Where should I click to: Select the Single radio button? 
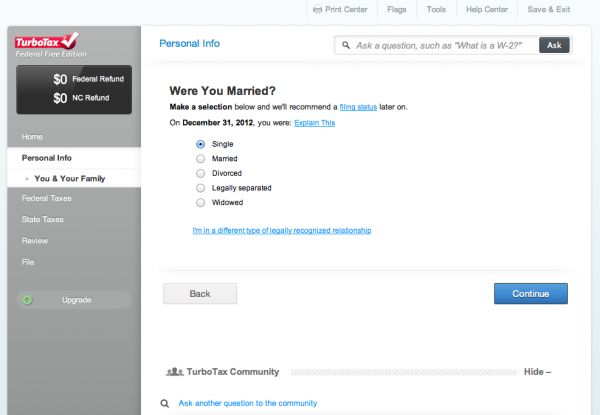click(x=201, y=144)
